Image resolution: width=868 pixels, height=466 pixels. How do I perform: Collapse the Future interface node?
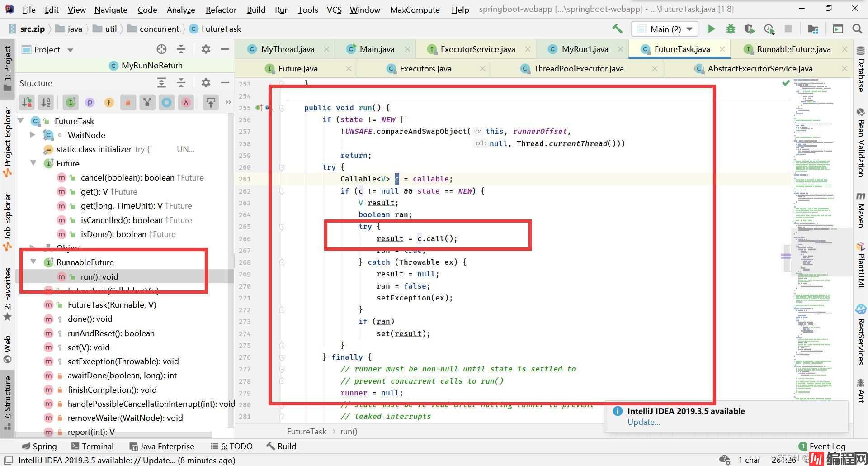coord(33,163)
